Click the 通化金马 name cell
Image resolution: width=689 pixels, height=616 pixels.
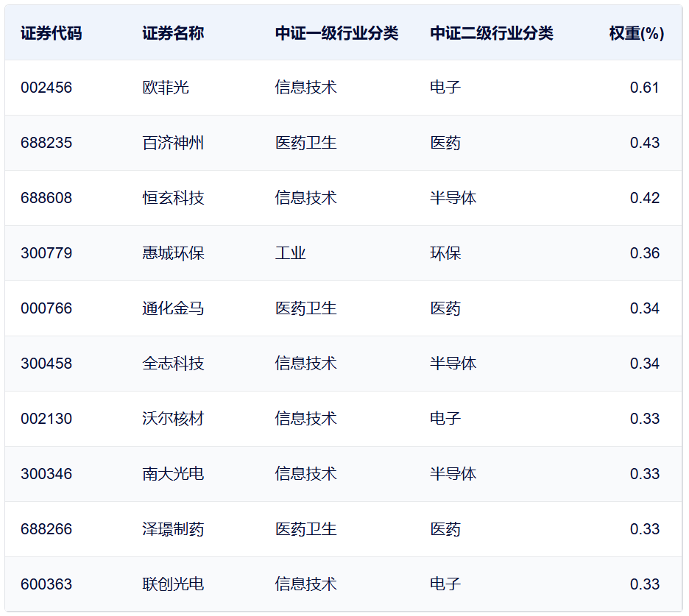[173, 308]
